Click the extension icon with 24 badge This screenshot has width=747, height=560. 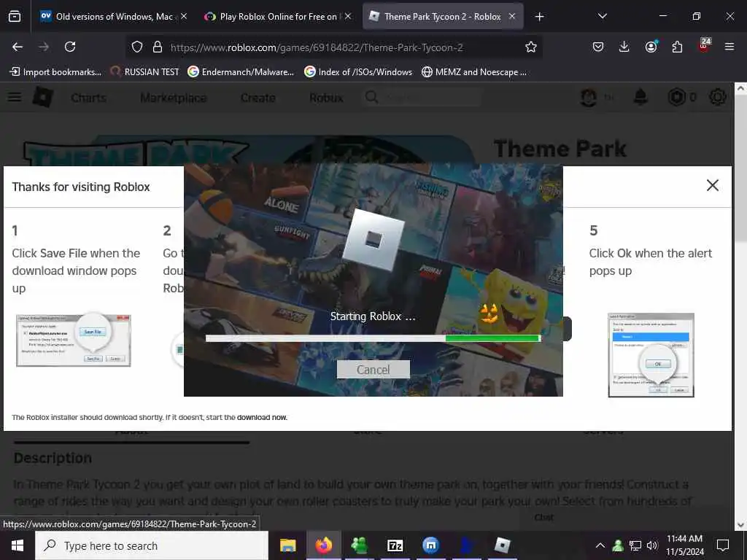[704, 45]
